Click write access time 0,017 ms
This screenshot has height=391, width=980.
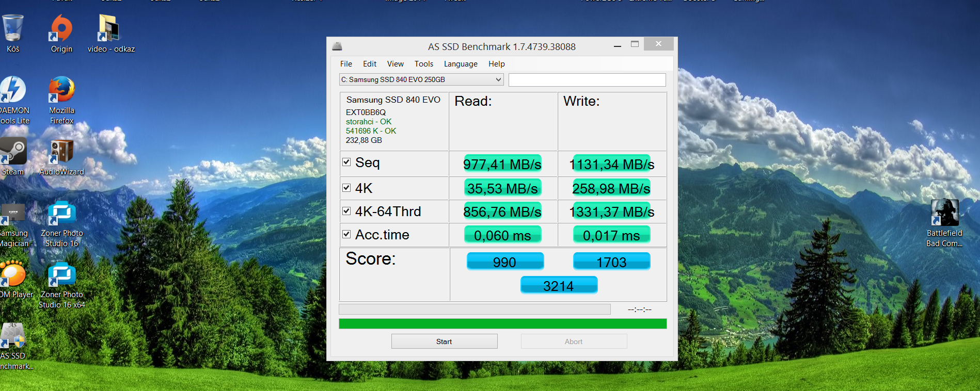point(611,235)
